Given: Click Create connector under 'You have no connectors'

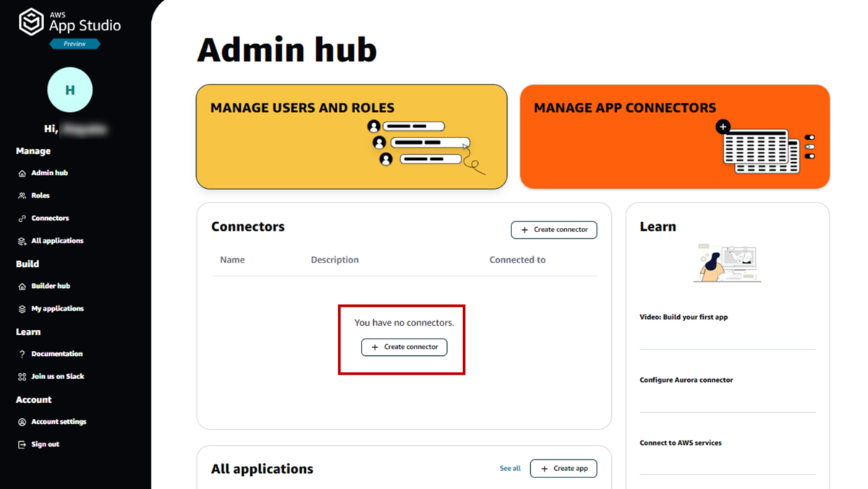Looking at the screenshot, I should 404,347.
